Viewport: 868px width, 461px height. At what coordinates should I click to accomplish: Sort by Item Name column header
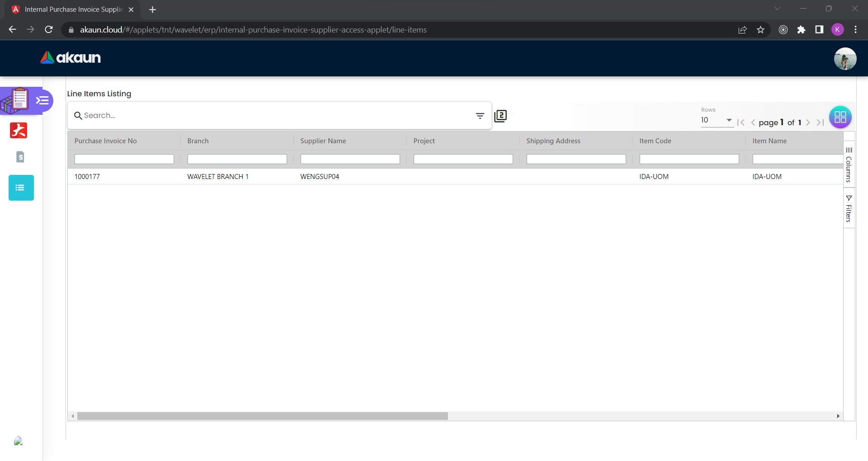(x=769, y=141)
